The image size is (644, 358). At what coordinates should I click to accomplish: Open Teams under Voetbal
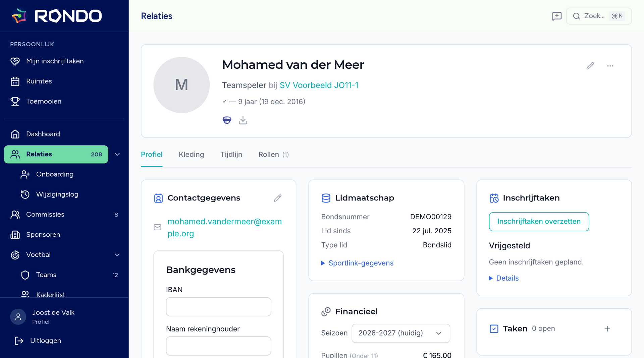pyautogui.click(x=69, y=275)
